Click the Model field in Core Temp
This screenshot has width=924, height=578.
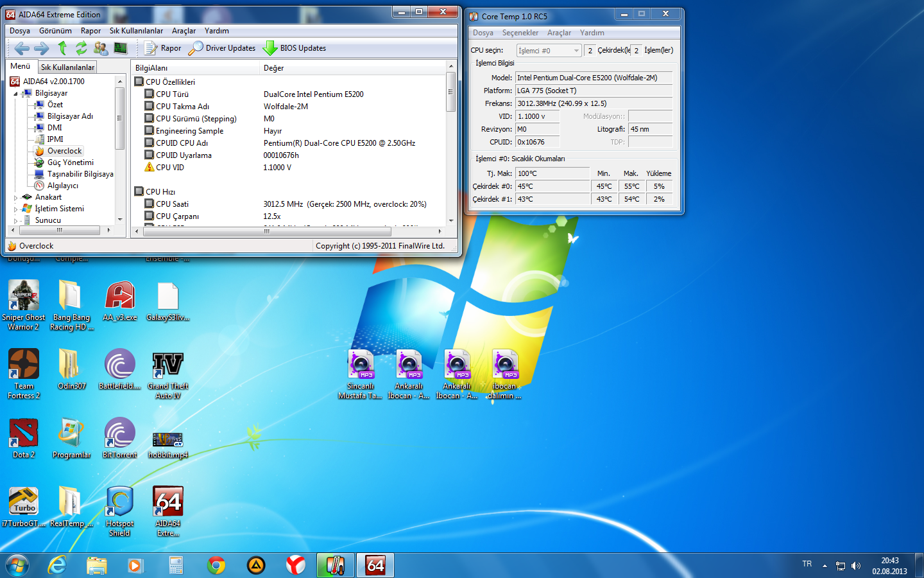pos(594,78)
